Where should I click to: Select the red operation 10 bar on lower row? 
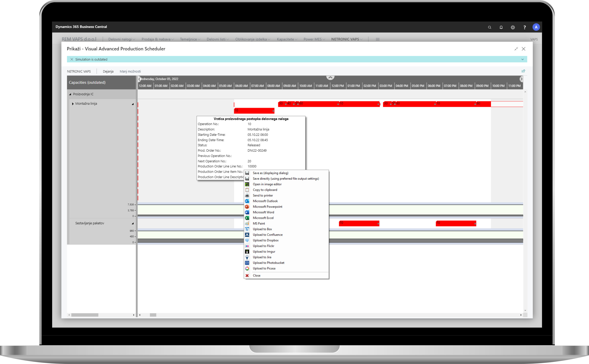[x=254, y=110]
